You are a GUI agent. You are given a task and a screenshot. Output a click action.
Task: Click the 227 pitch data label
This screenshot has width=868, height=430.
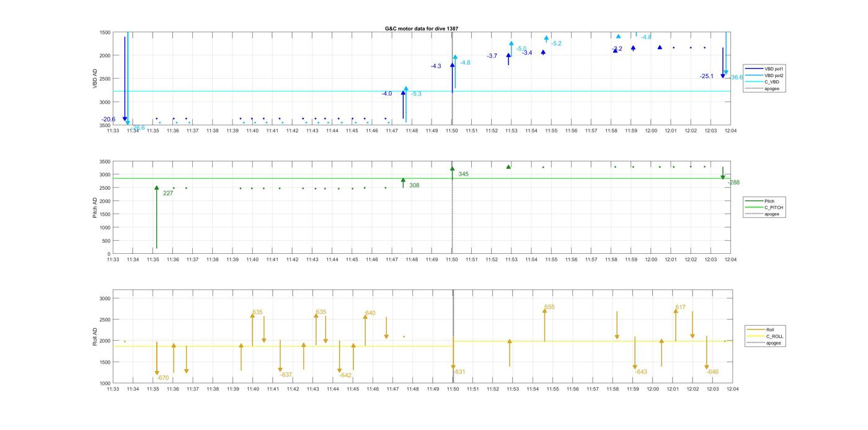click(168, 193)
